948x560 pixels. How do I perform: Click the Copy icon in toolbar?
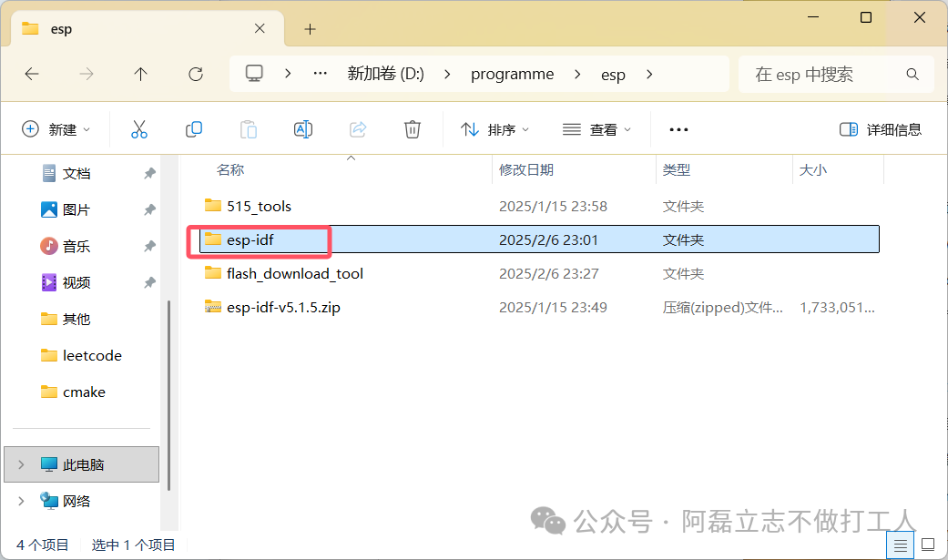193,129
